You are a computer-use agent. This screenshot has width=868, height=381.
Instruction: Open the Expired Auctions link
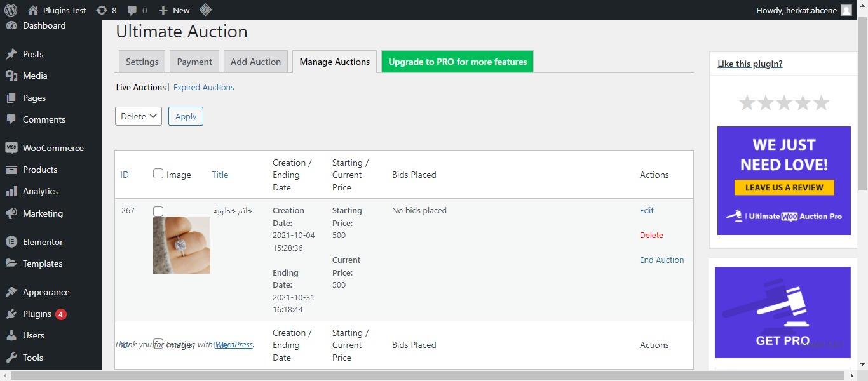click(x=203, y=88)
